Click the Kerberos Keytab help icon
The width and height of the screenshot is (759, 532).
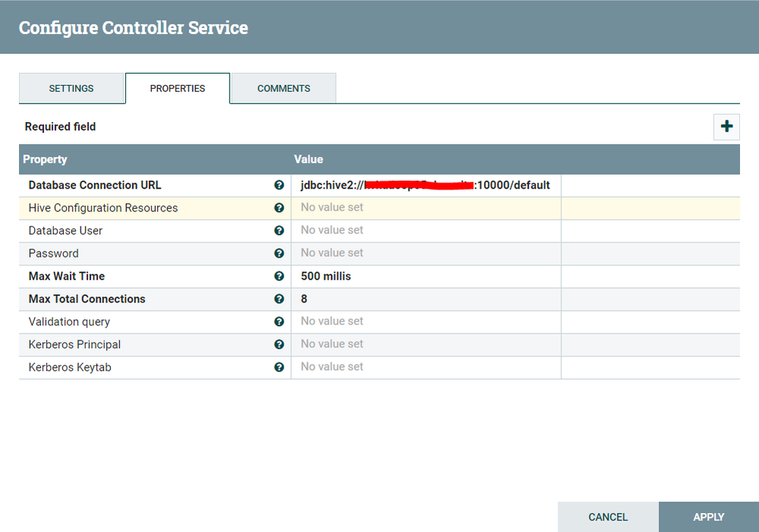pyautogui.click(x=279, y=368)
